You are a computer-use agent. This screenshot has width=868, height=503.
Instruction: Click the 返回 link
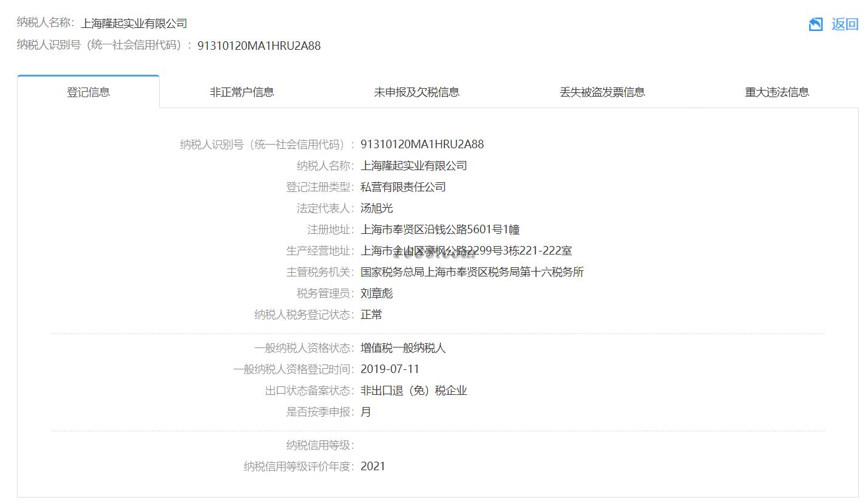(844, 24)
